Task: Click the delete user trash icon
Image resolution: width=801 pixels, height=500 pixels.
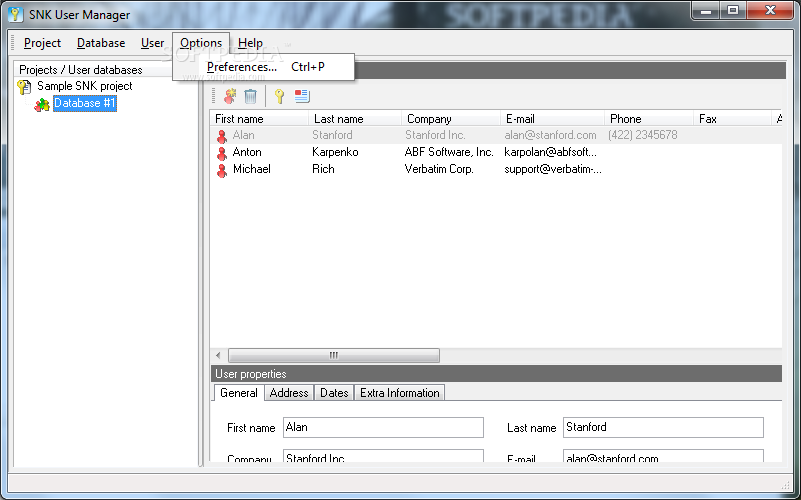Action: coord(250,96)
